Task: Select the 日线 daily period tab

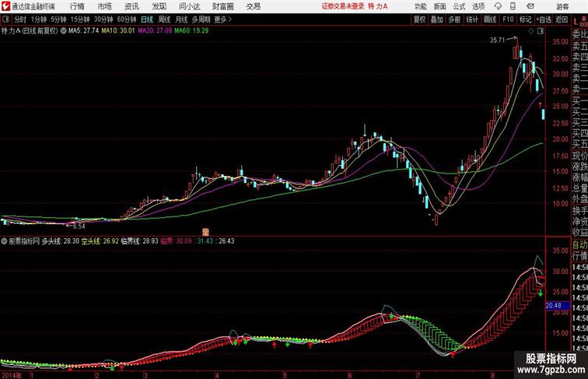Action: pos(147,19)
